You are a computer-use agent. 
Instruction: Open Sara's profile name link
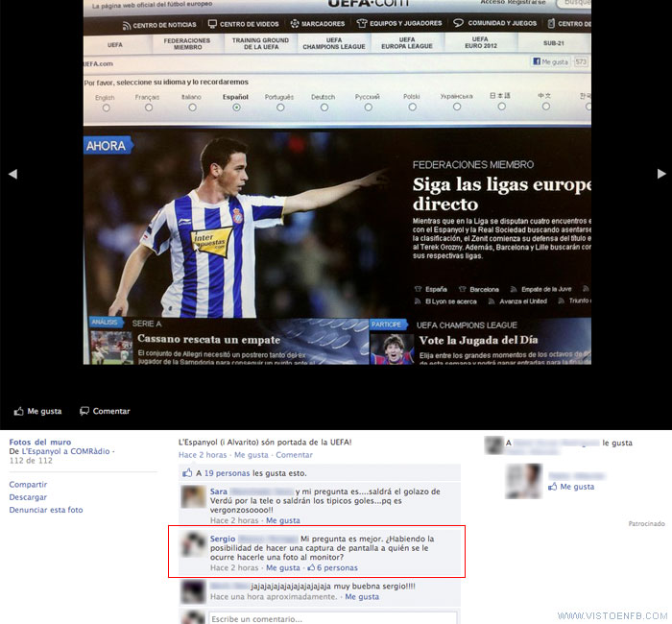219,492
